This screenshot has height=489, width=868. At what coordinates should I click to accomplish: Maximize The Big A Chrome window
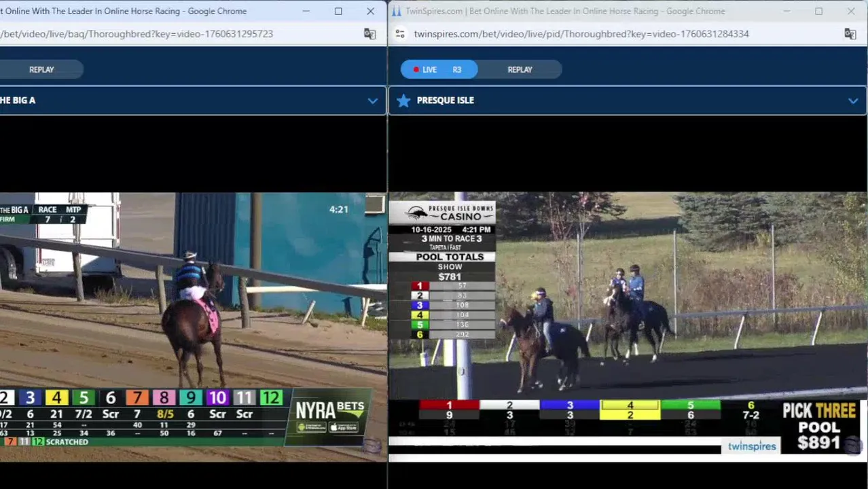(338, 12)
